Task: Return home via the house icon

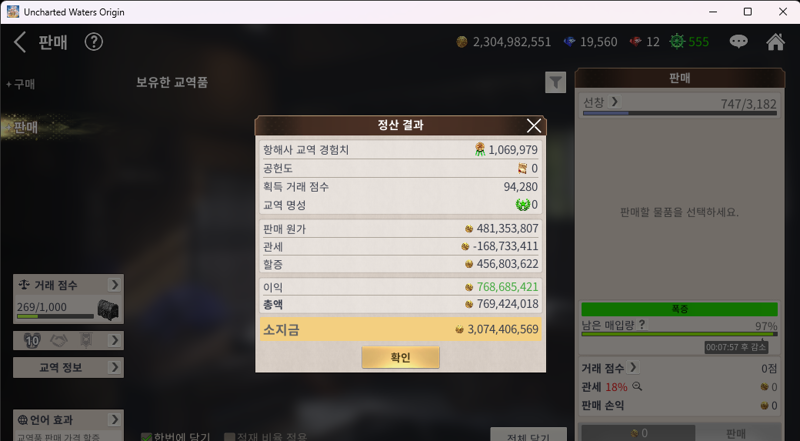Action: tap(775, 41)
